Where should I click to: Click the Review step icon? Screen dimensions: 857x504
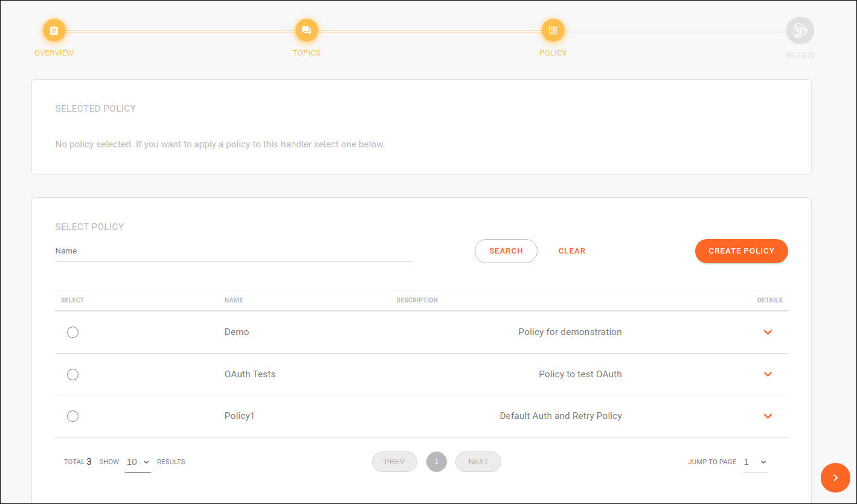click(x=800, y=31)
